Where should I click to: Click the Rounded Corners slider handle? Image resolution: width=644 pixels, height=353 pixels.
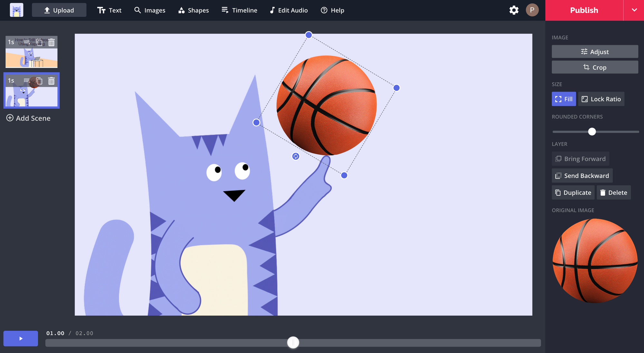[x=592, y=132]
